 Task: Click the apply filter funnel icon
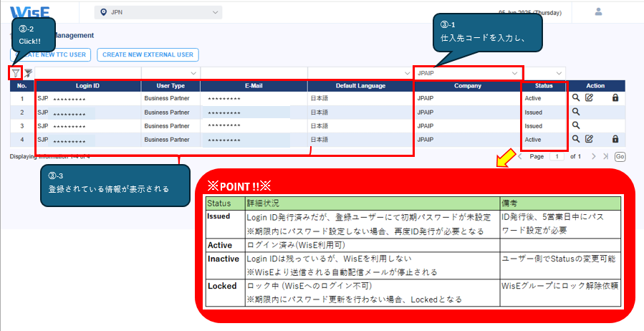(x=16, y=73)
